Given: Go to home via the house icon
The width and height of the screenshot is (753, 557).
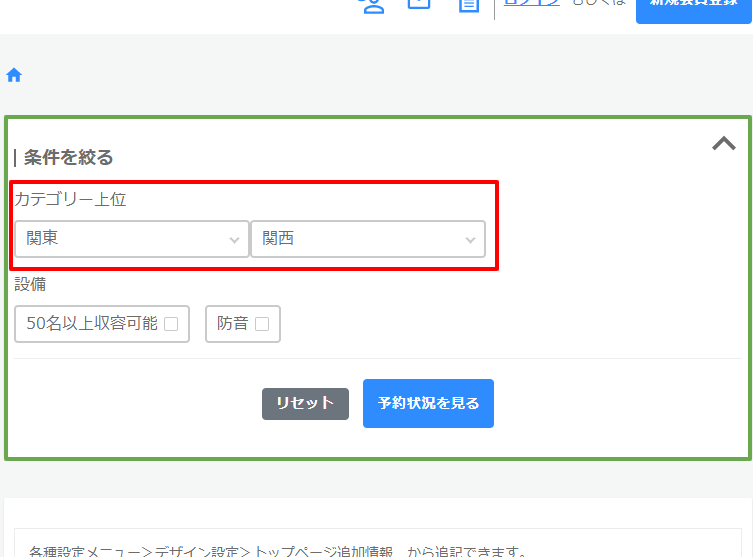Looking at the screenshot, I should 14,75.
